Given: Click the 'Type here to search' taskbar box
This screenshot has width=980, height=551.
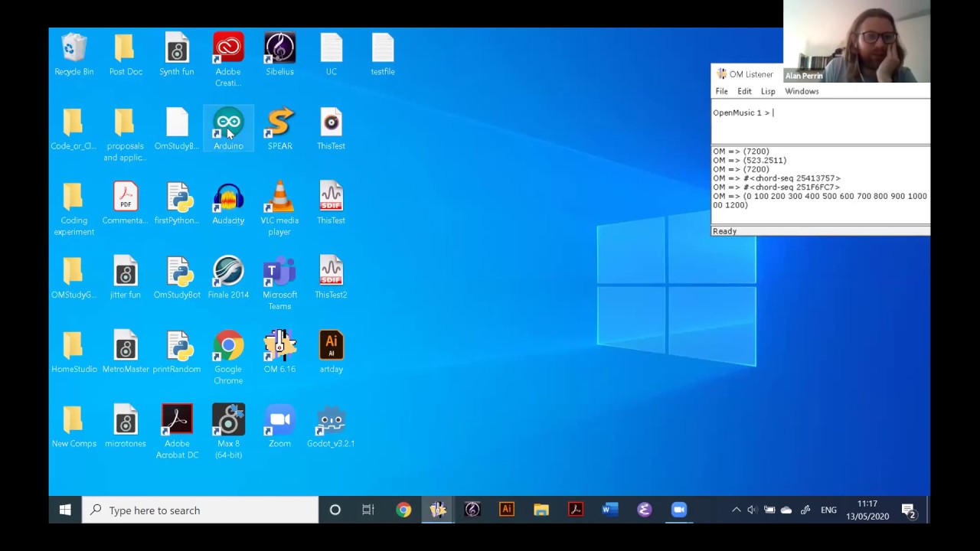Looking at the screenshot, I should pos(201,510).
